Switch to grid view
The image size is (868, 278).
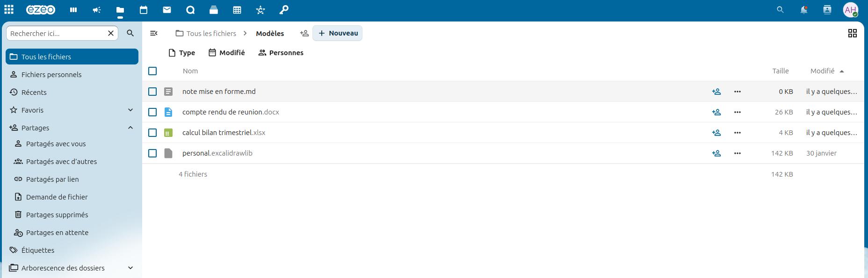tap(853, 33)
